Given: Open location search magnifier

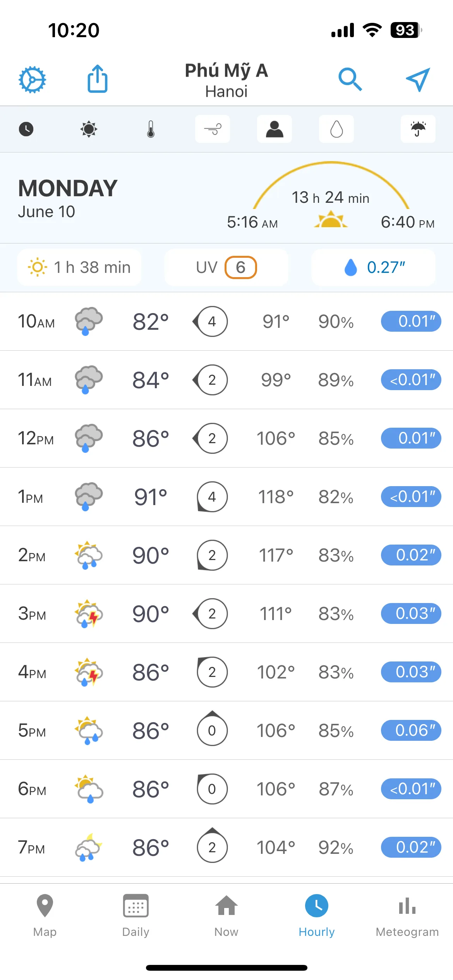Looking at the screenshot, I should (x=350, y=80).
